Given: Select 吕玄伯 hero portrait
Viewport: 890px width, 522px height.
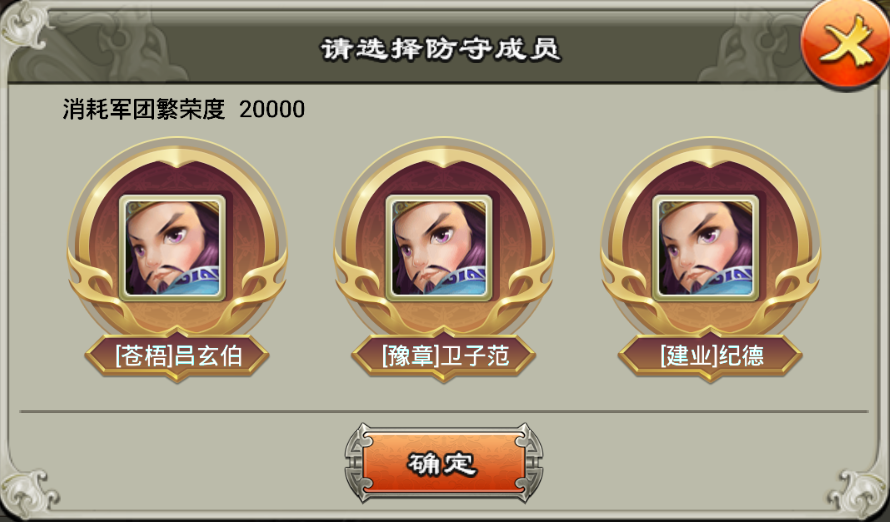Looking at the screenshot, I should 172,247.
